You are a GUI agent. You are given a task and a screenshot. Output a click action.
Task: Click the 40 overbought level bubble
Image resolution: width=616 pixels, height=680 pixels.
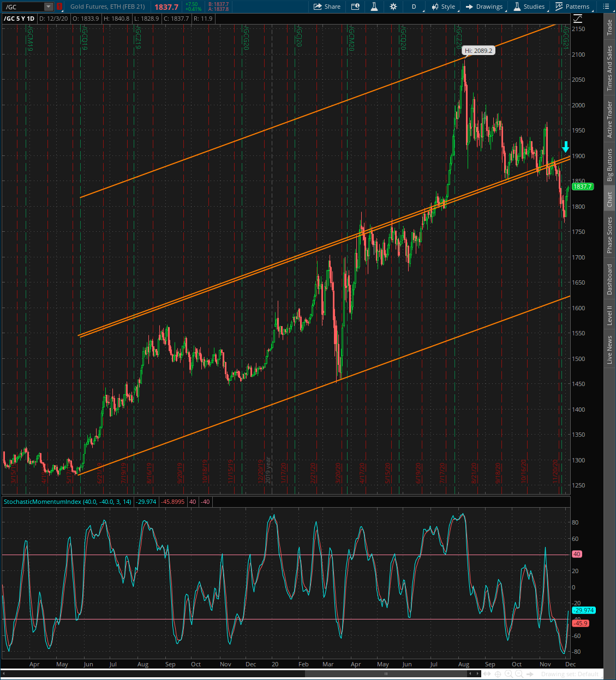pos(577,554)
